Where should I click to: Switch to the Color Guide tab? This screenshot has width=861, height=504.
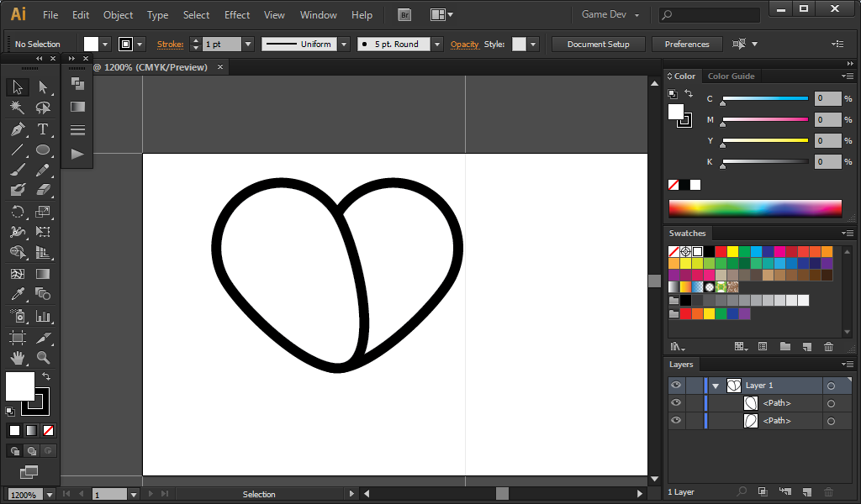pos(731,76)
